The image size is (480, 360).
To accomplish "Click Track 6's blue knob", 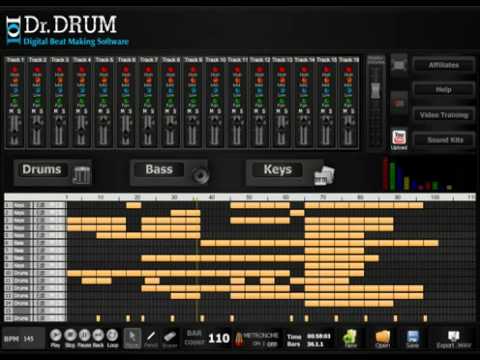I will (x=126, y=90).
